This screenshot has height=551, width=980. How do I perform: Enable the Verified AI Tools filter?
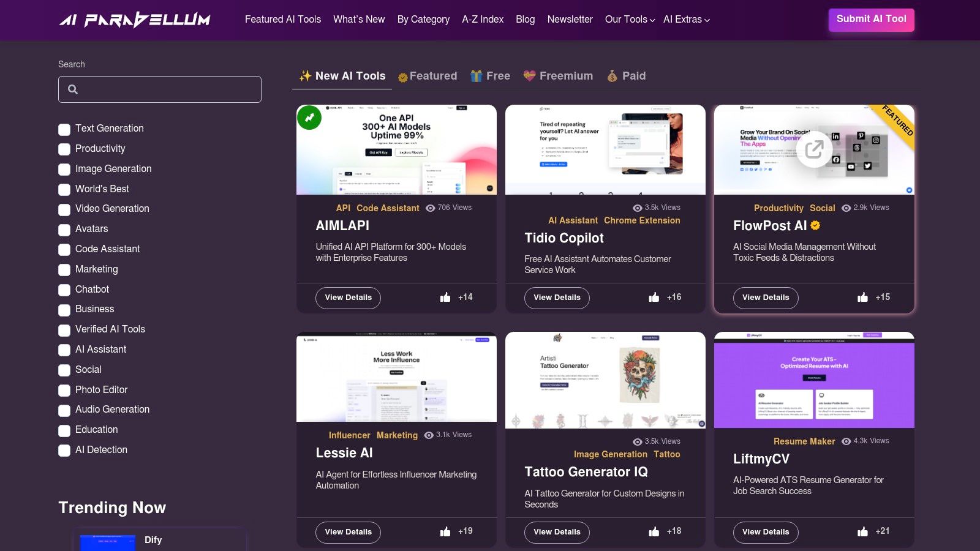[x=64, y=330]
